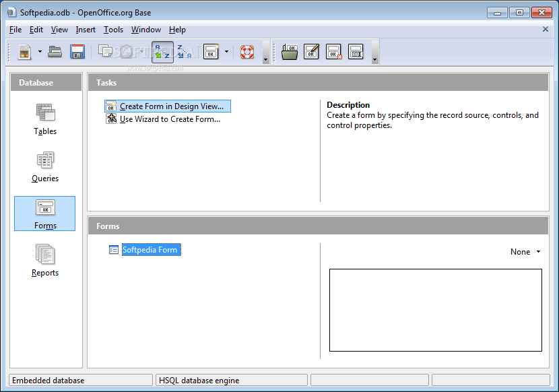Viewport: 559px width, 392px height.
Task: Open the Form icon dropdown arrow
Action: point(226,52)
